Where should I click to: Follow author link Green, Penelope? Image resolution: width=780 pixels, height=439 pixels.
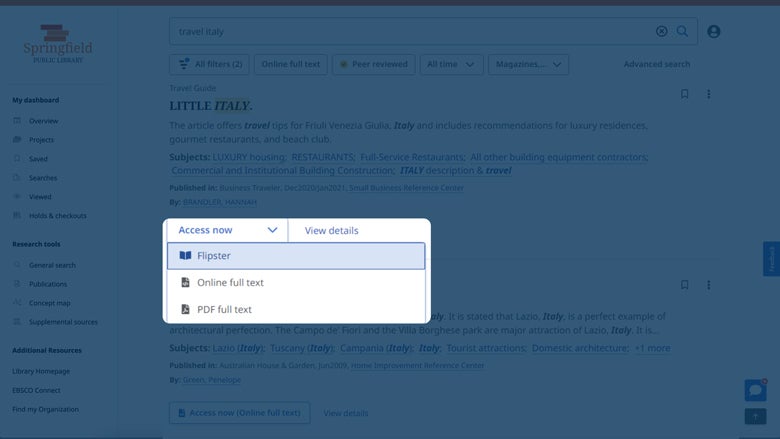point(212,379)
